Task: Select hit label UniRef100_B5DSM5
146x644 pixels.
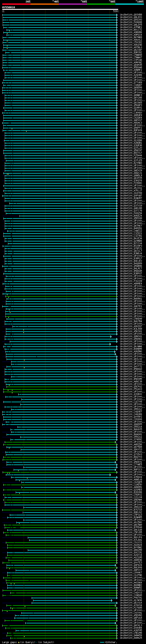Action: (131, 379)
